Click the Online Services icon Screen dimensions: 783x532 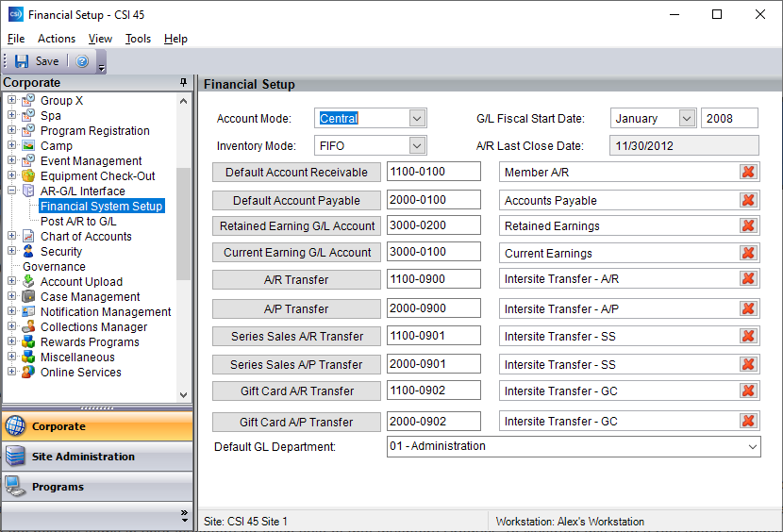(28, 372)
